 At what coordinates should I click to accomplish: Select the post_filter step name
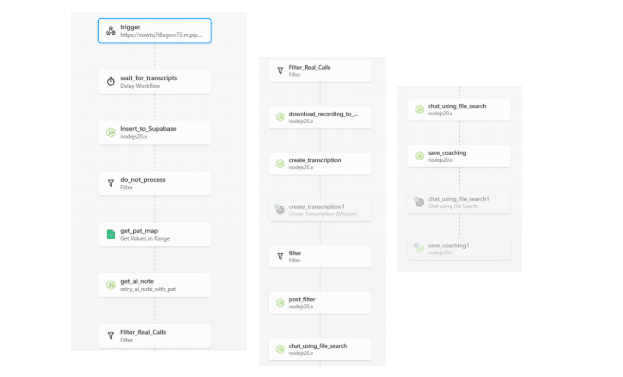point(302,300)
